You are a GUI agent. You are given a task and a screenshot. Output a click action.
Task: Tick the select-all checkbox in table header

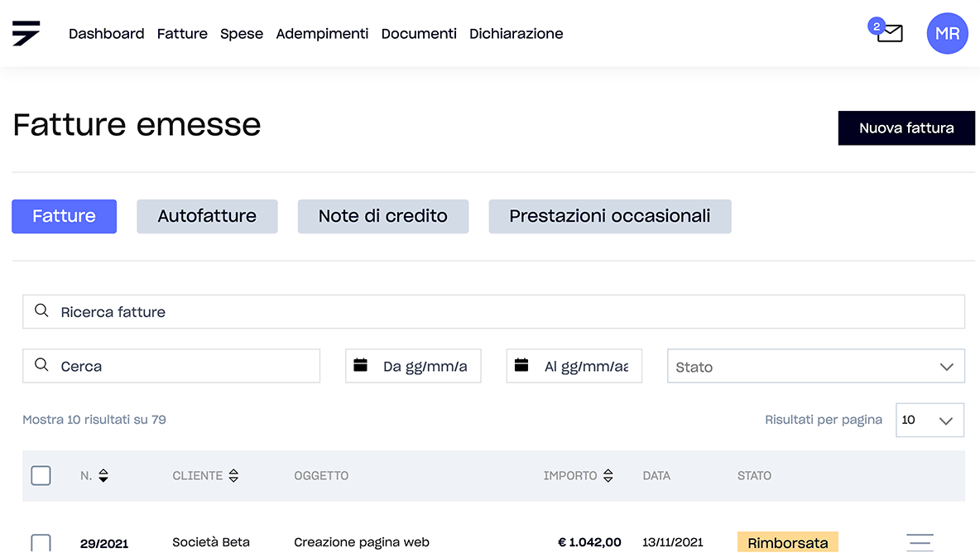[x=41, y=476]
